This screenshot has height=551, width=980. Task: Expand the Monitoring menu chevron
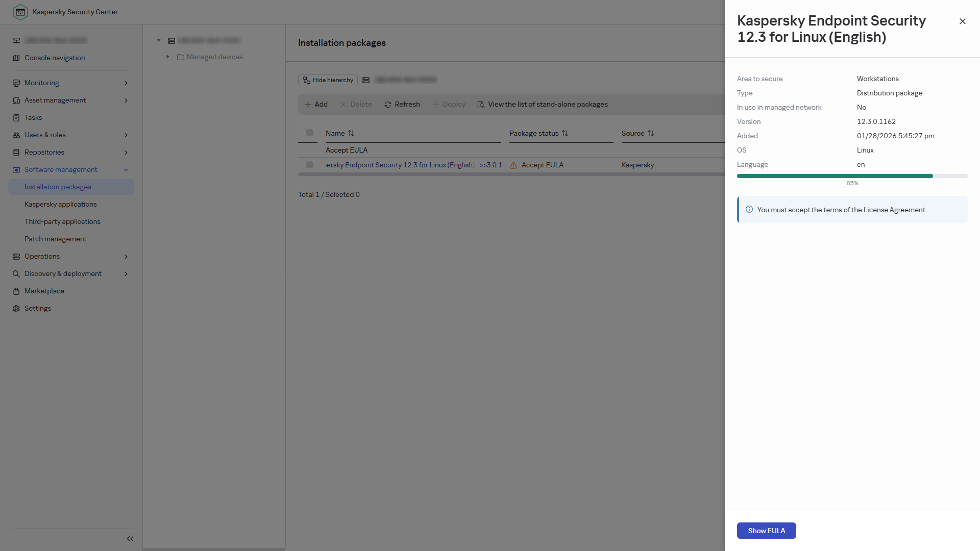(x=126, y=83)
